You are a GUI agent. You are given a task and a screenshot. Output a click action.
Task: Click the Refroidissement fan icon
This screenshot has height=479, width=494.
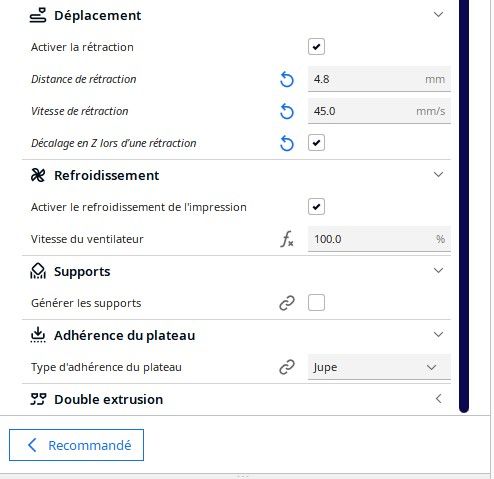pyautogui.click(x=38, y=175)
